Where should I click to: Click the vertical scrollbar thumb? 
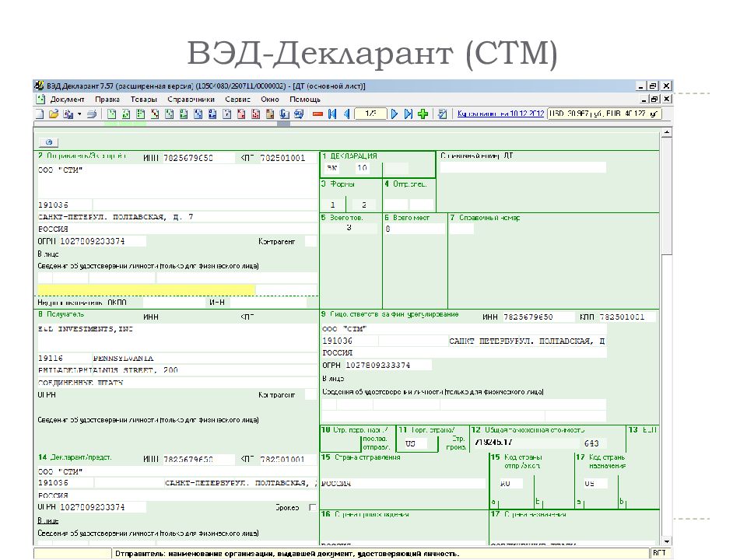coord(667,196)
